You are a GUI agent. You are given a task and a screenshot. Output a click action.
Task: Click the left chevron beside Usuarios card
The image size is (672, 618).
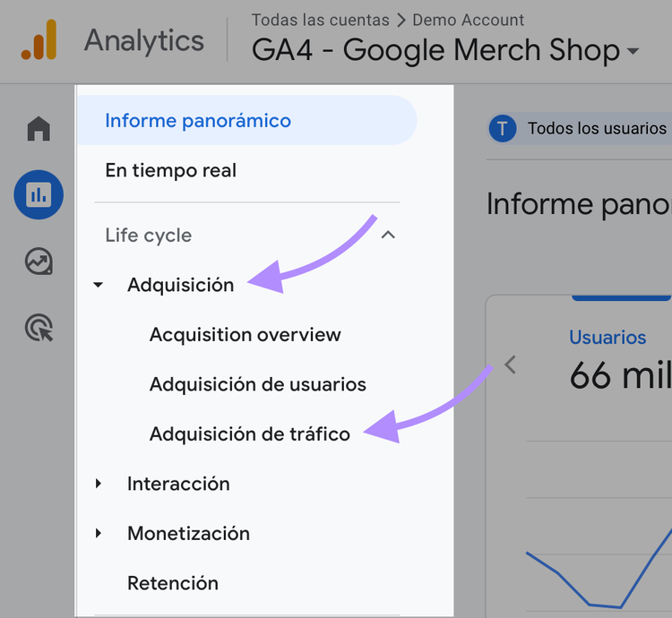pos(510,365)
